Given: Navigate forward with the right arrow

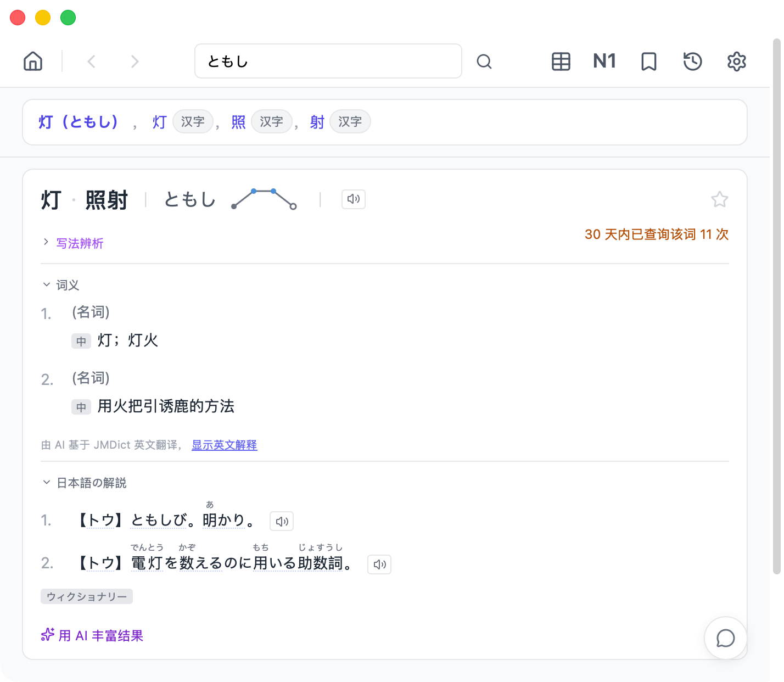Looking at the screenshot, I should click(x=135, y=61).
